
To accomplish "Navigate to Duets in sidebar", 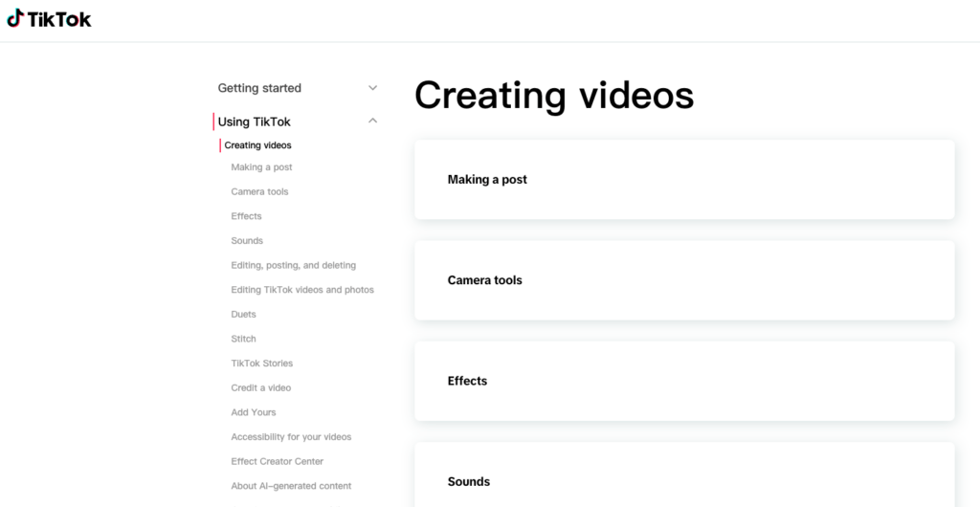I will [243, 315].
